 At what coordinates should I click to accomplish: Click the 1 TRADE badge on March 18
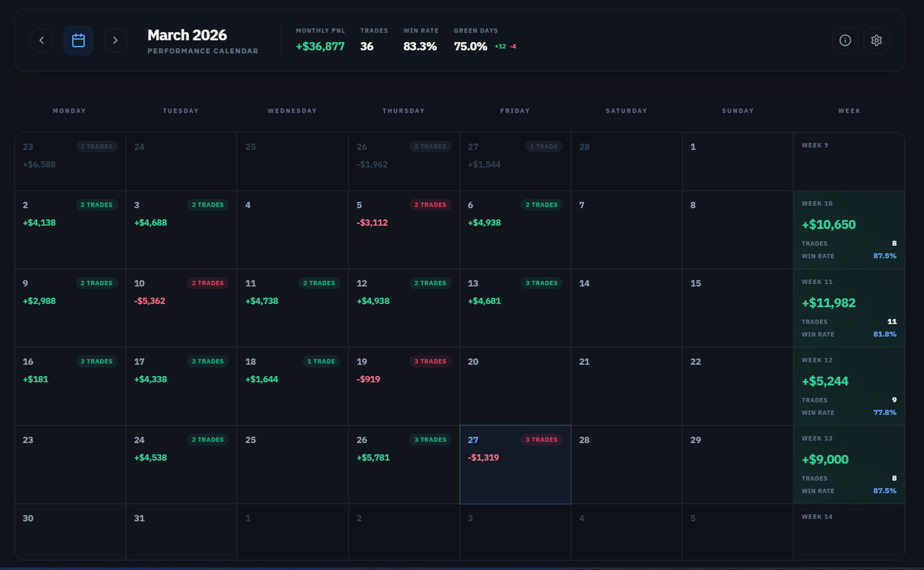[321, 361]
